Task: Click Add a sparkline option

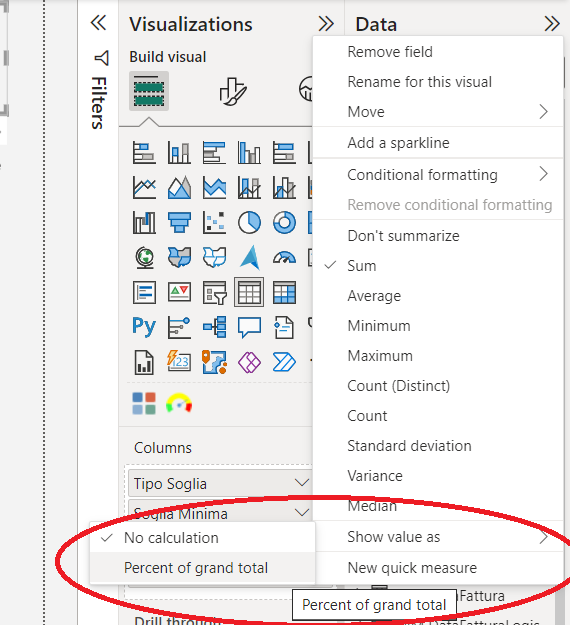Action: tap(438, 143)
